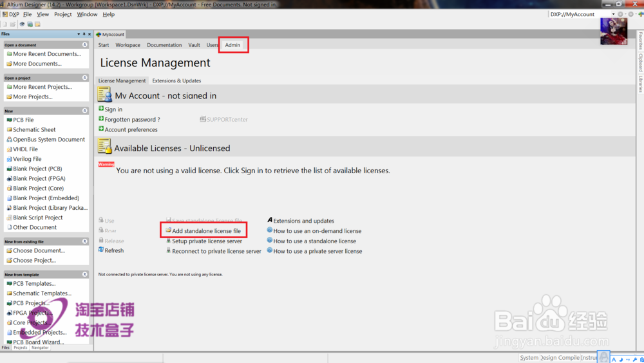Click the navigate forward arrow button
The width and height of the screenshot is (644, 363).
click(x=630, y=14)
